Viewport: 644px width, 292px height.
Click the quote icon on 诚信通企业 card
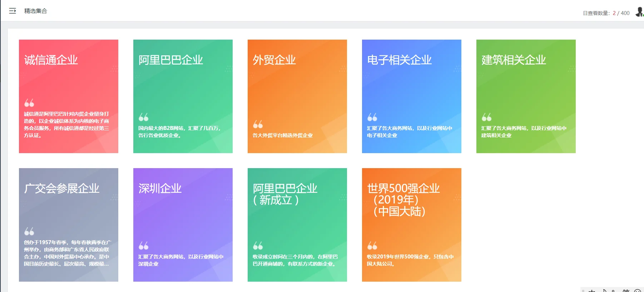click(29, 103)
